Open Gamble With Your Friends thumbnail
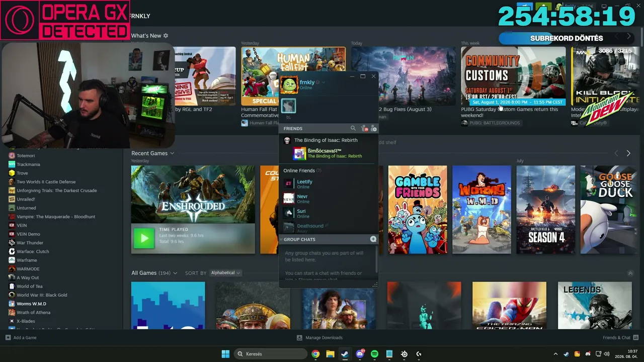The image size is (644, 362). click(418, 210)
